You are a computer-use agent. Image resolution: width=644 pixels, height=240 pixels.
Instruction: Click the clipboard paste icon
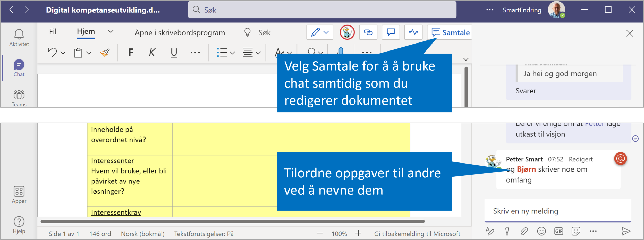coord(78,53)
